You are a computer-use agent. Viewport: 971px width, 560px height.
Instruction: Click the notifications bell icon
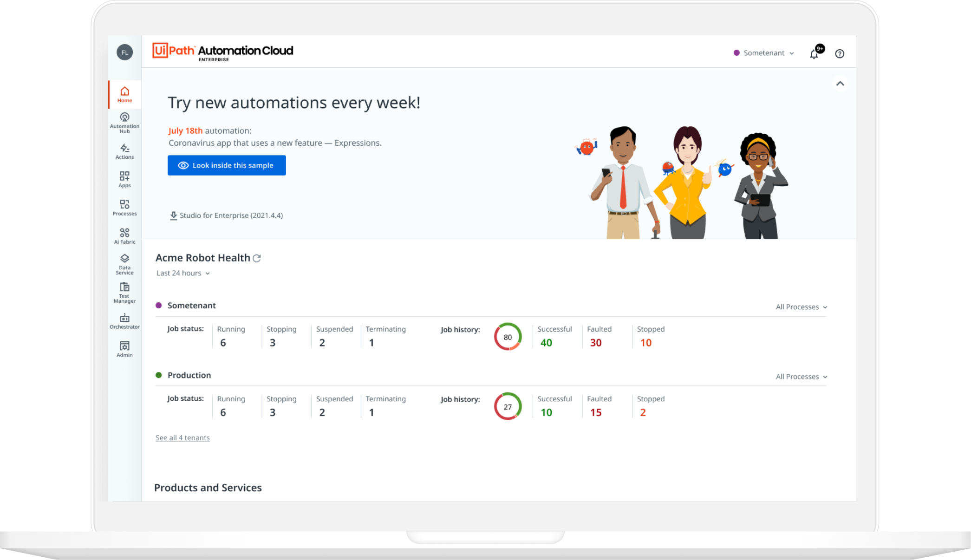point(814,54)
